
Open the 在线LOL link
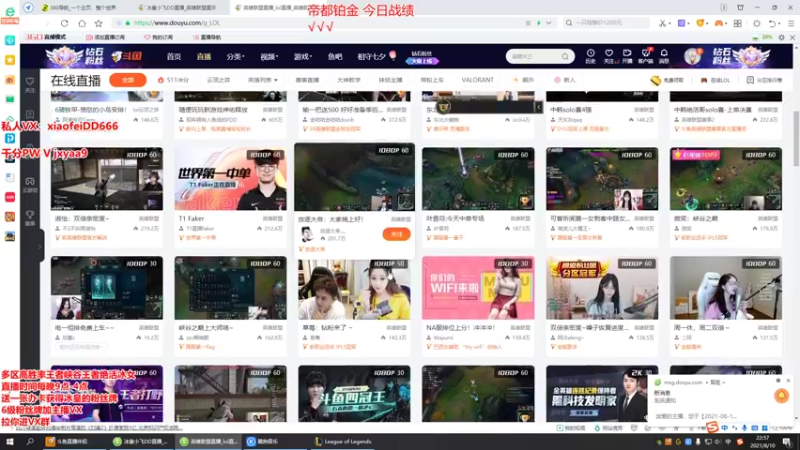click(x=715, y=80)
